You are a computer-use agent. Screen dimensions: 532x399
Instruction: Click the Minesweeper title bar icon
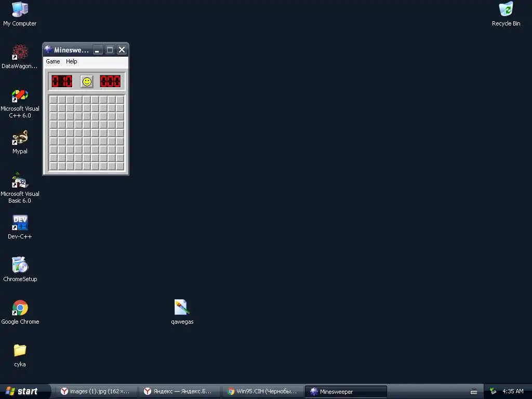(x=48, y=49)
